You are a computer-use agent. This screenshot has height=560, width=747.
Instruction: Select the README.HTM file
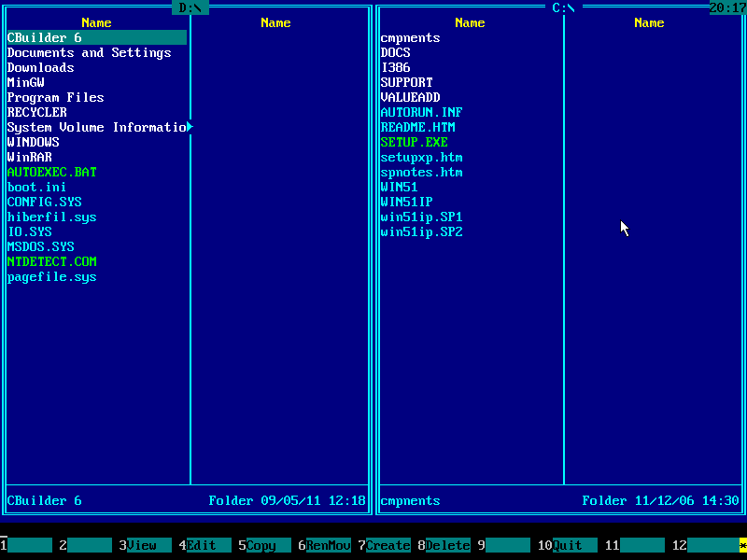coord(417,127)
